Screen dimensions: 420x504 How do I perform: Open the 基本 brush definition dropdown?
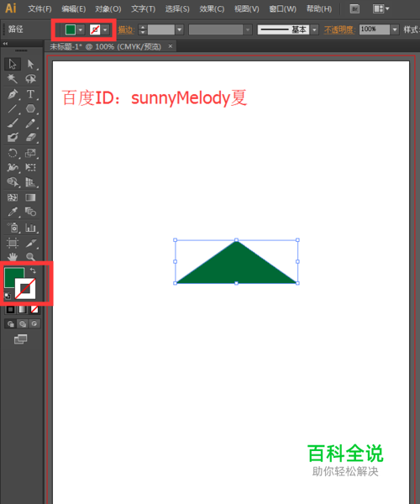tap(315, 30)
